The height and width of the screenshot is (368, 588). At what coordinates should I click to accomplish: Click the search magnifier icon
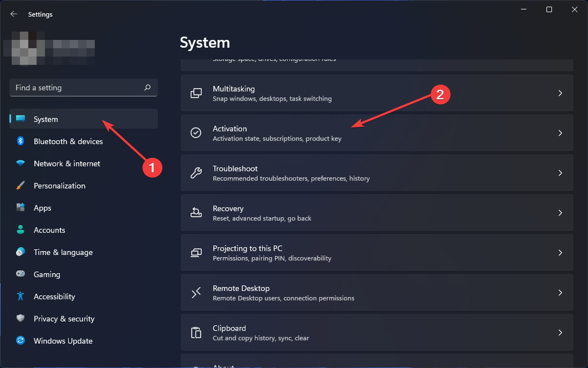click(147, 88)
